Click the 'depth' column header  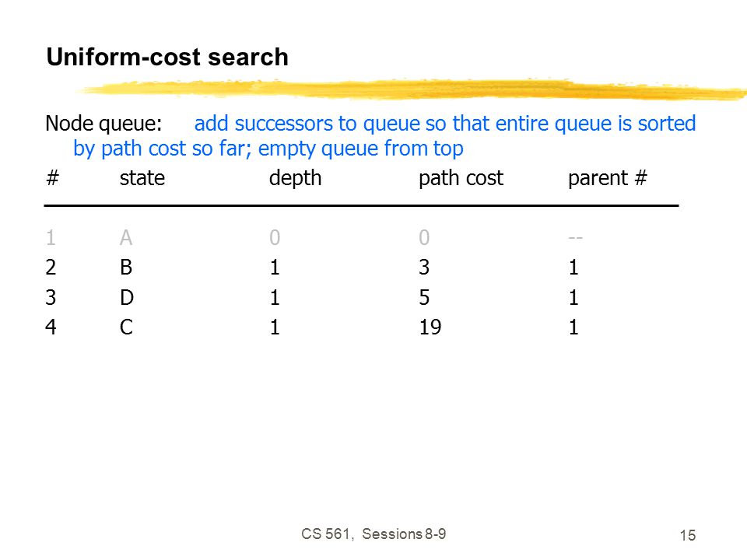295,179
